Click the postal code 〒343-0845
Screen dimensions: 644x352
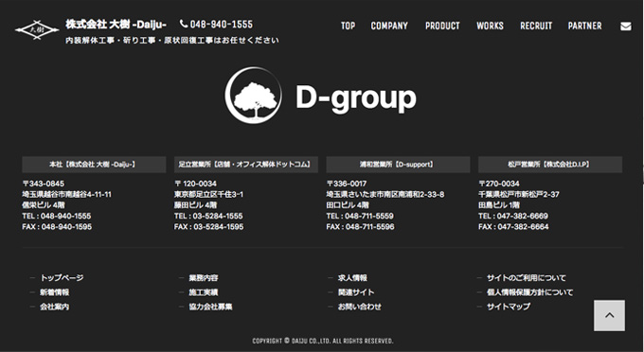coord(44,184)
